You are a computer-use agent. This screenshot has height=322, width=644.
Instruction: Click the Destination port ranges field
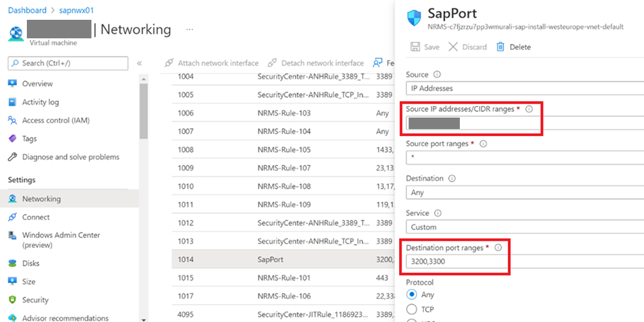[x=457, y=261]
